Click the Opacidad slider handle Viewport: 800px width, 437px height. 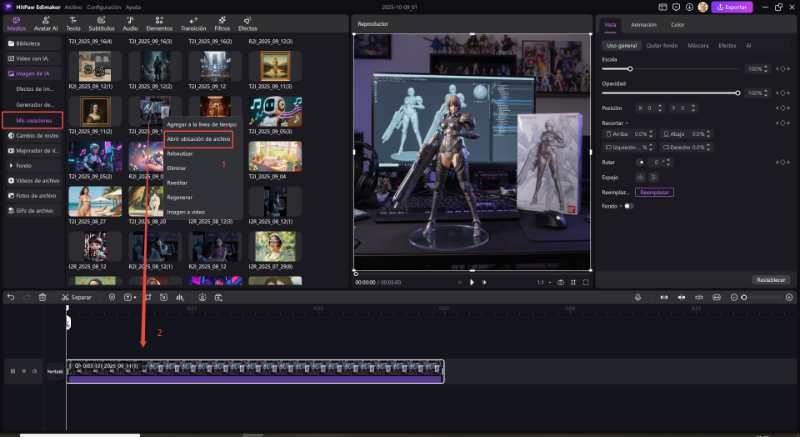(738, 92)
